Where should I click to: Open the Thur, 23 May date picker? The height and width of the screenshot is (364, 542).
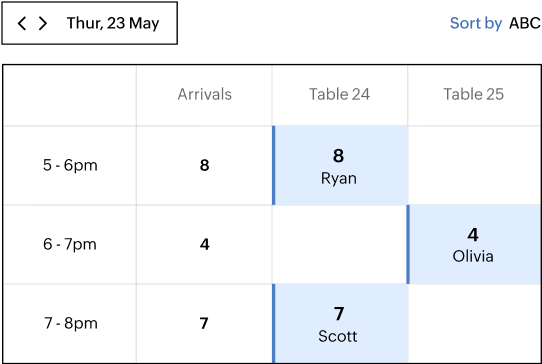click(x=113, y=24)
